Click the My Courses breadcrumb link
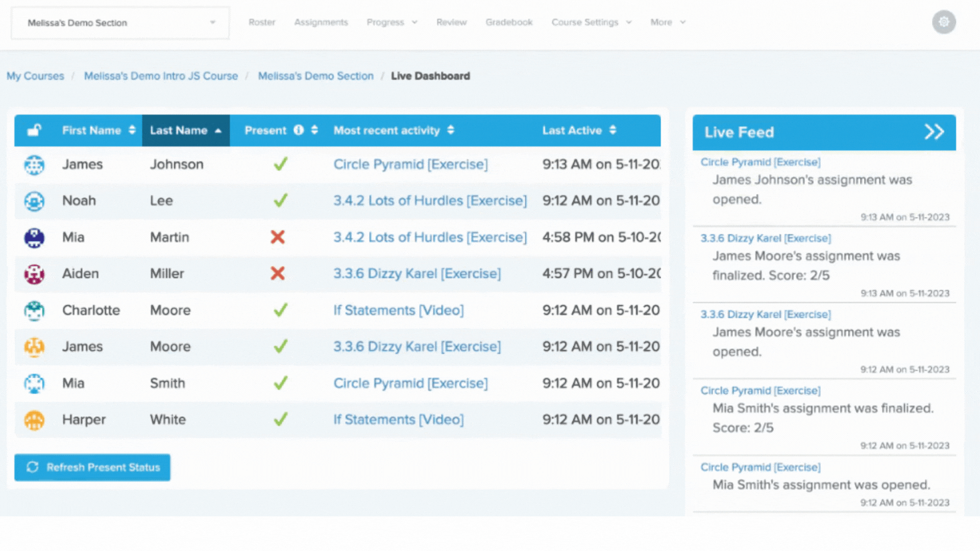Screen dimensions: 980x551 click(x=35, y=76)
